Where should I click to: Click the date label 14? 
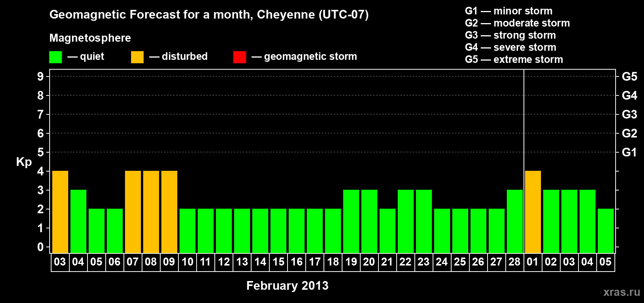(260, 262)
